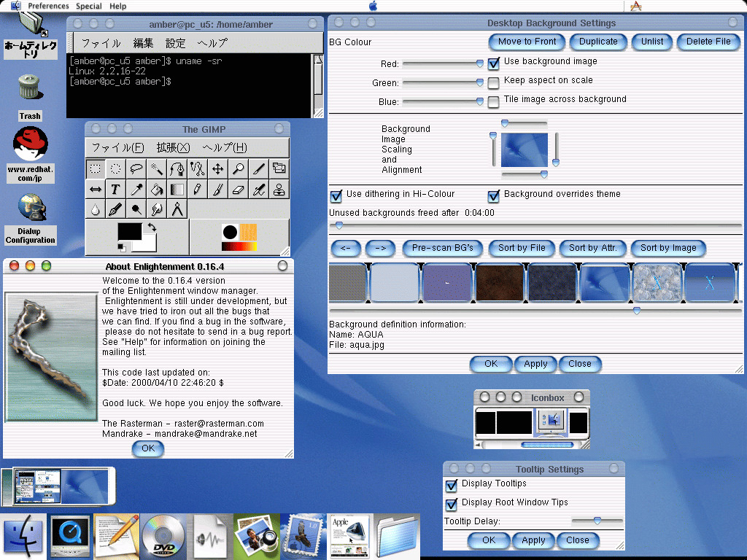Screen dimensions: 747x560
Task: Swap foreground and background colors arrow
Action: tap(152, 227)
